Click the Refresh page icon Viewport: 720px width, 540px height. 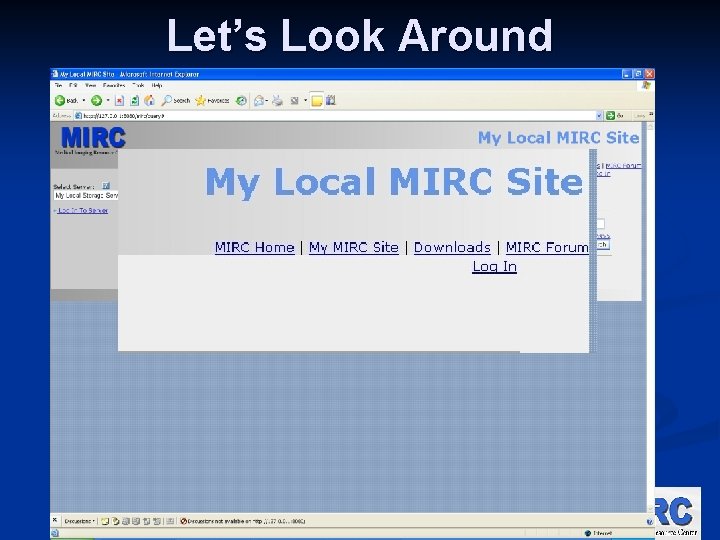click(x=135, y=101)
